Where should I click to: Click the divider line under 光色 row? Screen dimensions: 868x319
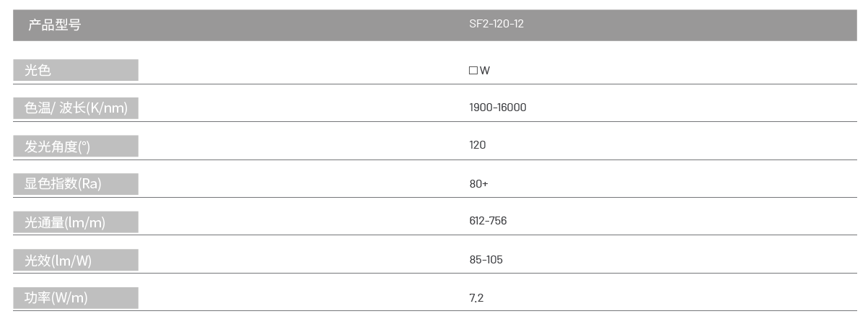[434, 84]
